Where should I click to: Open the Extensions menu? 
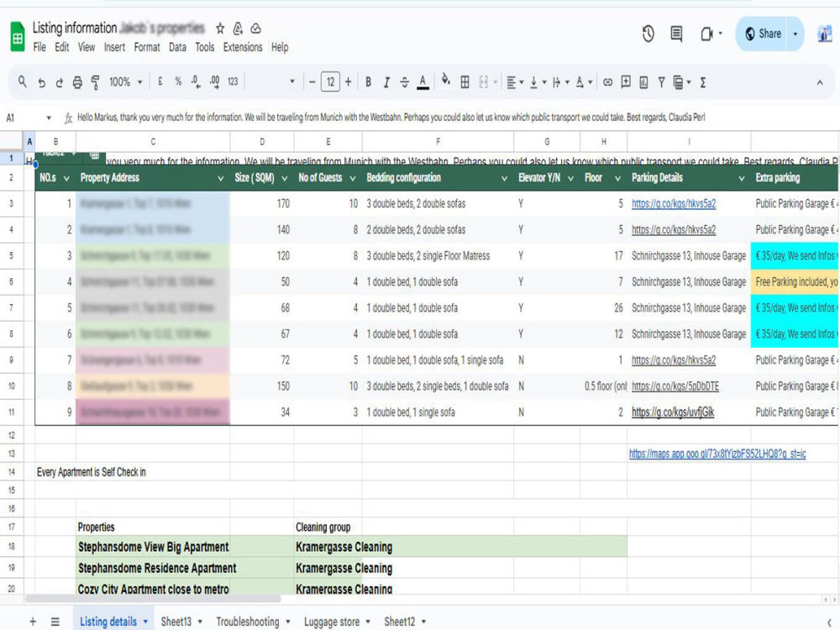pos(243,47)
